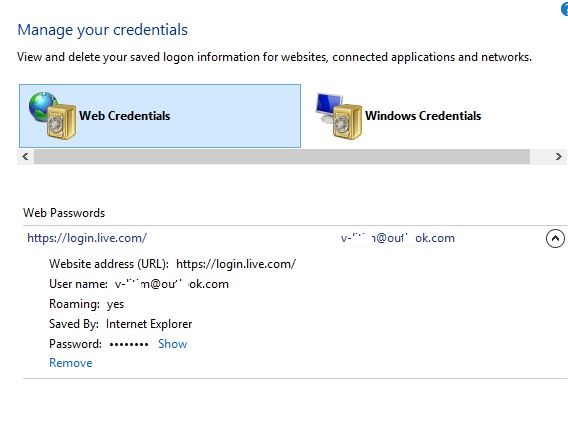This screenshot has height=428, width=568.
Task: Click the Roaming yes line
Action: click(x=87, y=304)
